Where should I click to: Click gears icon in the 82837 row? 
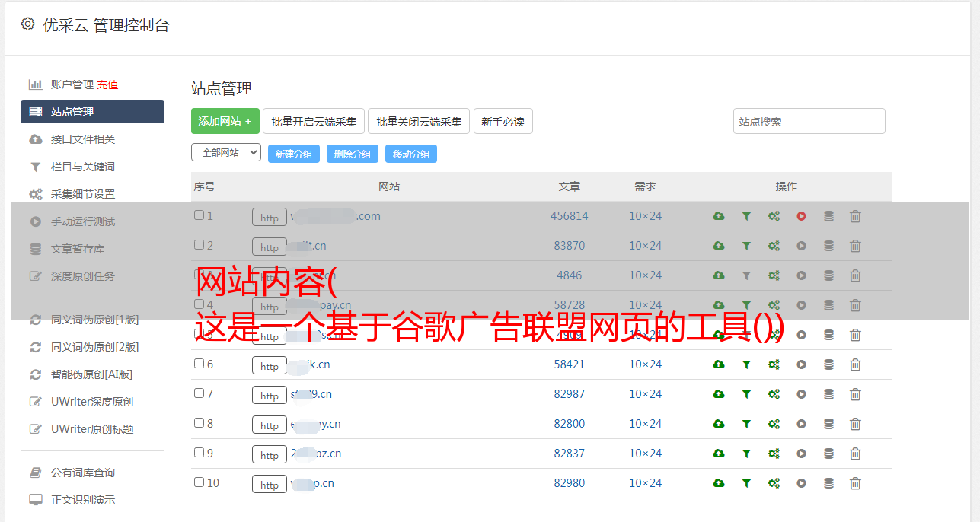[x=774, y=454]
